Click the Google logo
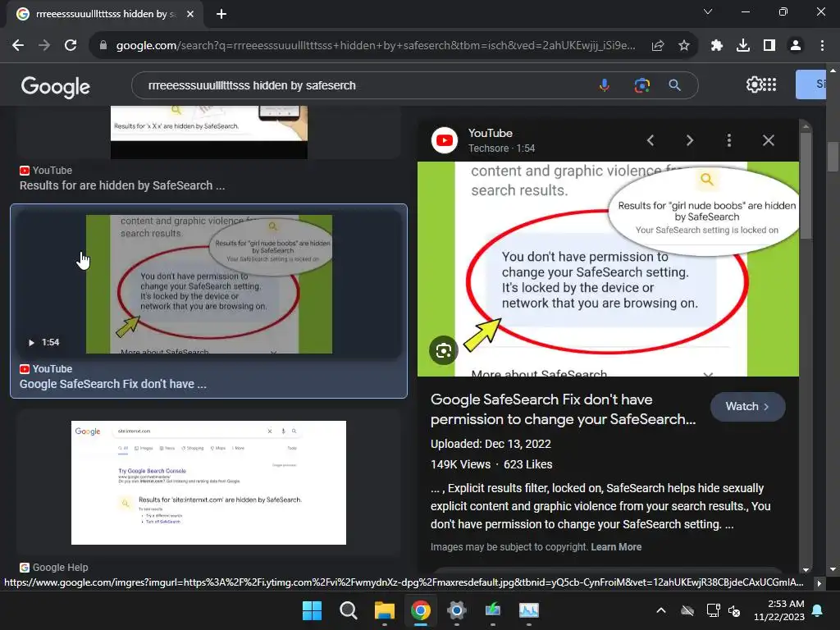 pos(56,85)
